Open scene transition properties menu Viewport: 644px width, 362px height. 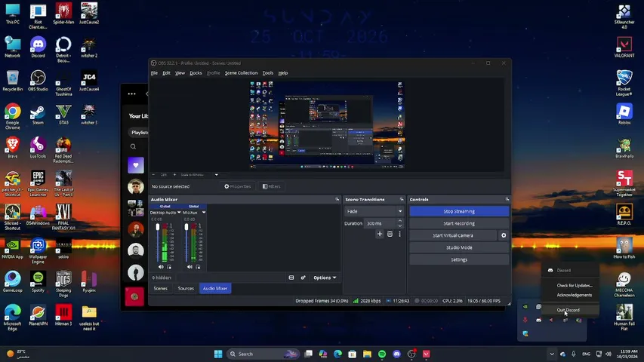[399, 234]
